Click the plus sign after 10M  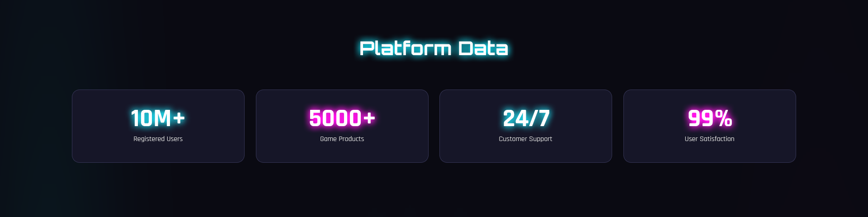point(179,118)
